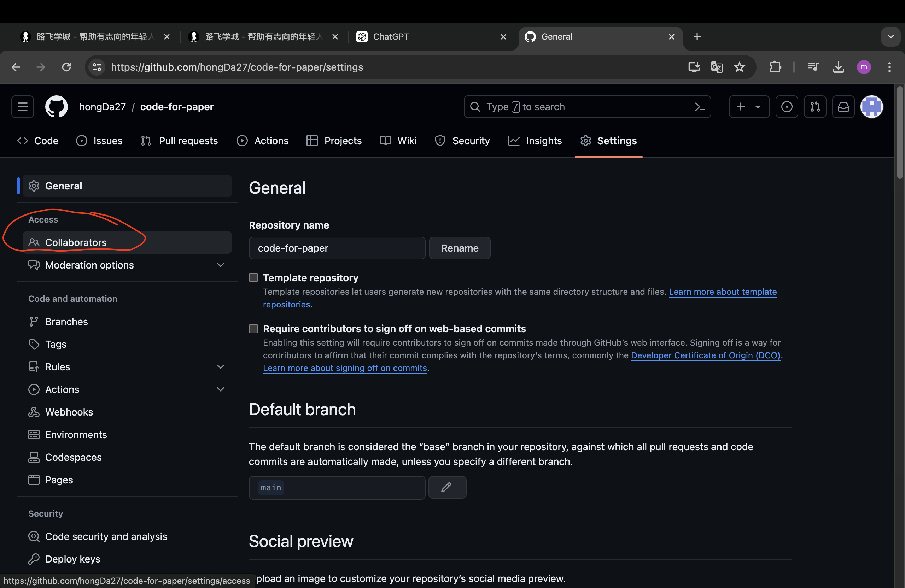This screenshot has width=905, height=588.
Task: Toggle the Template repository checkbox
Action: (253, 277)
